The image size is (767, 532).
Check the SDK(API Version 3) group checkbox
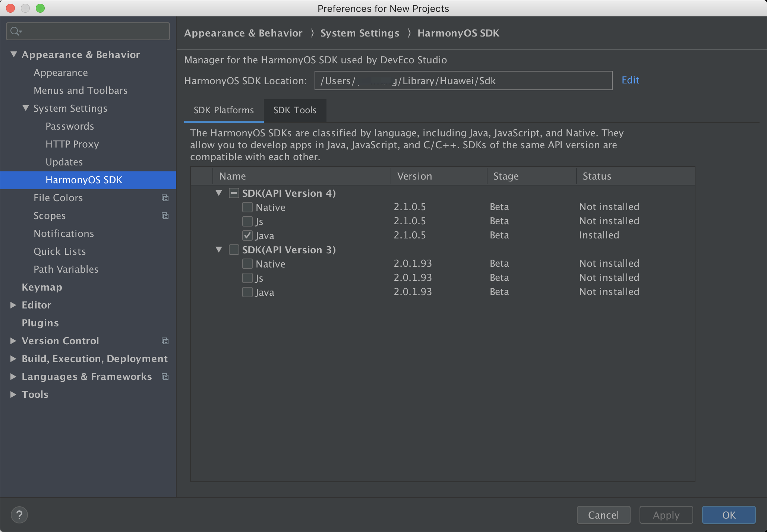234,250
